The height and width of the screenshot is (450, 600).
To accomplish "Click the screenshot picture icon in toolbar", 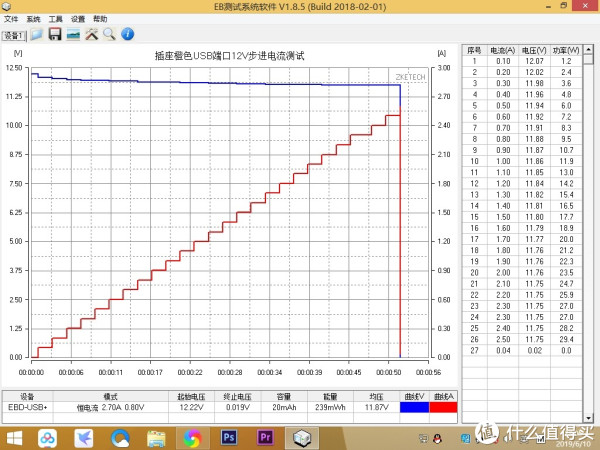I will coord(73,34).
